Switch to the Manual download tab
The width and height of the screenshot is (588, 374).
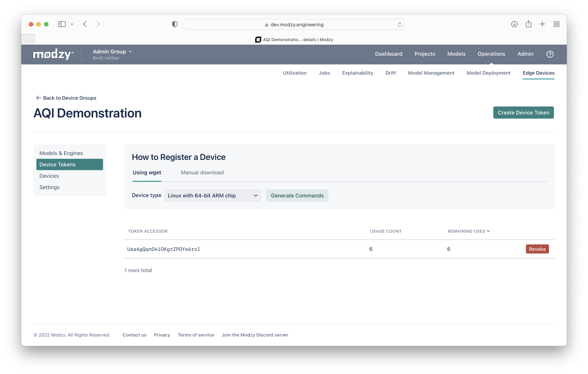(x=202, y=172)
